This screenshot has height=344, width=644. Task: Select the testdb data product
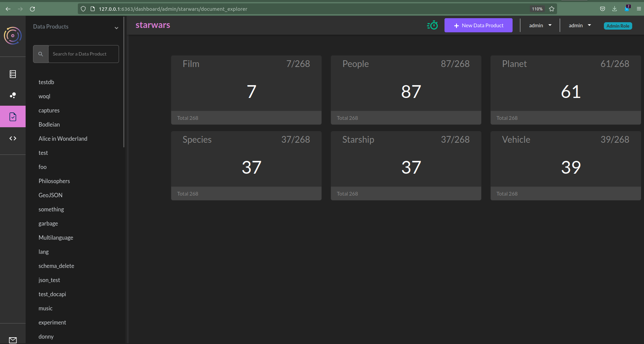(46, 82)
